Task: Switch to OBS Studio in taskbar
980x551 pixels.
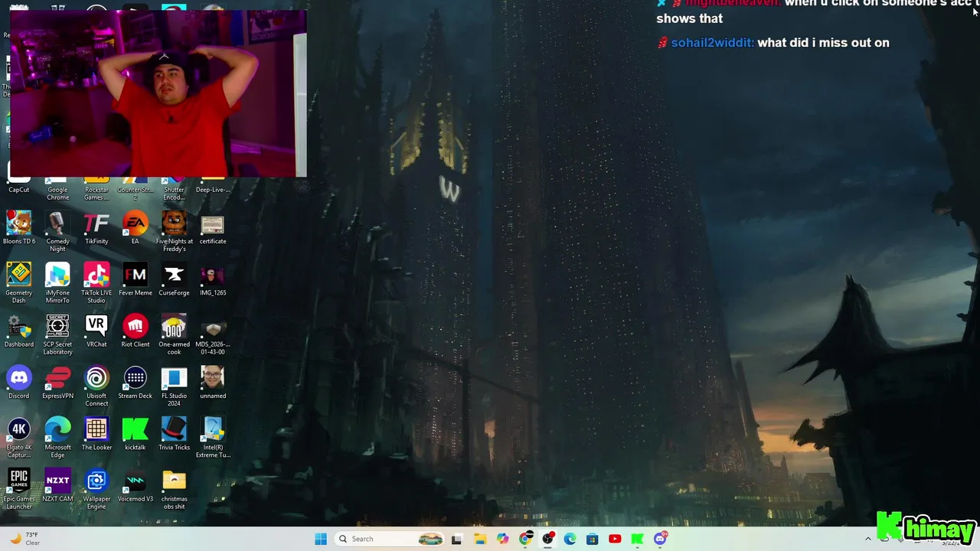Action: click(x=547, y=539)
